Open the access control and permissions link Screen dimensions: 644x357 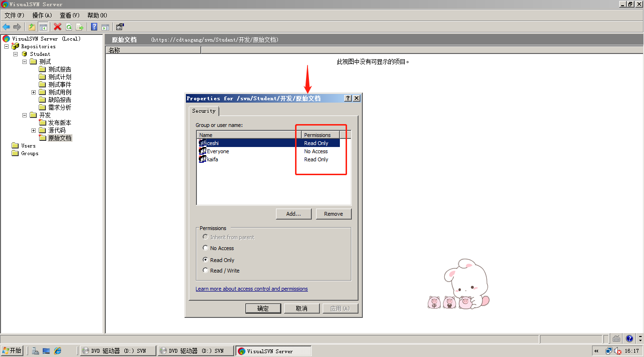[252, 289]
